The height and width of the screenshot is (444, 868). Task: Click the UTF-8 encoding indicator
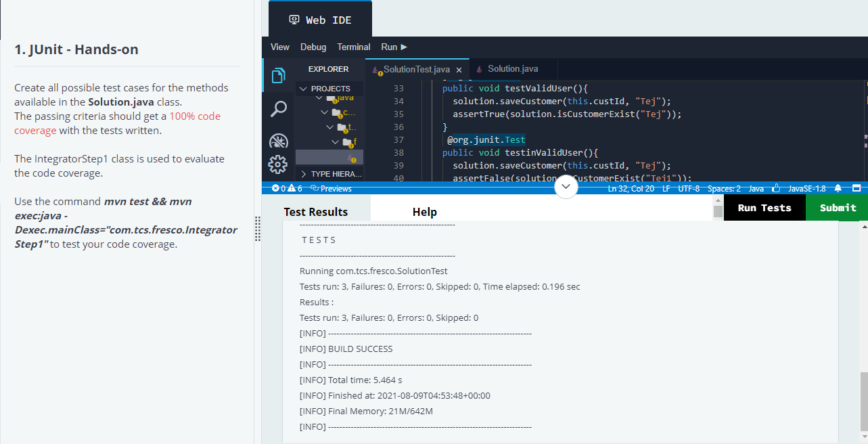[689, 188]
